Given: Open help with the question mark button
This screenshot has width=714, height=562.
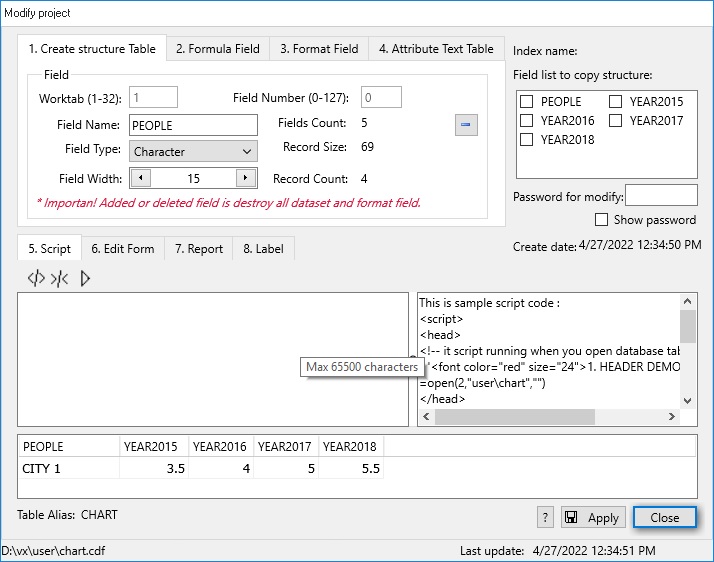Looking at the screenshot, I should pyautogui.click(x=545, y=517).
